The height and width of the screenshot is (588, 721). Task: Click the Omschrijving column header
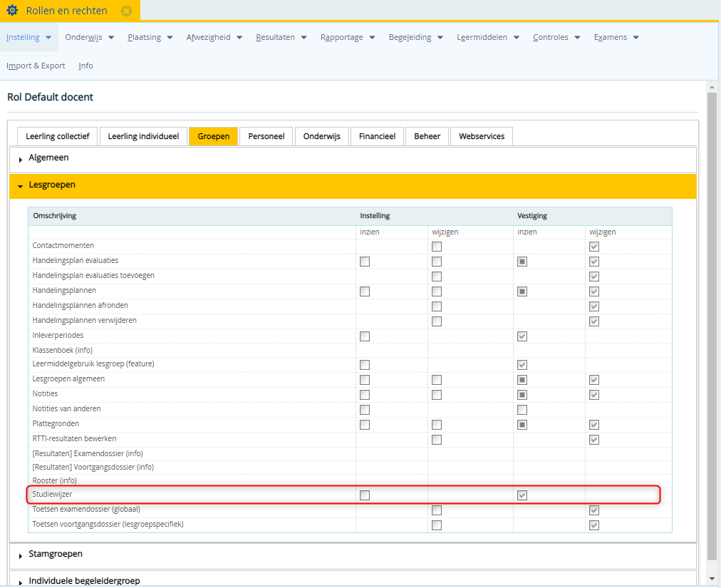click(54, 216)
